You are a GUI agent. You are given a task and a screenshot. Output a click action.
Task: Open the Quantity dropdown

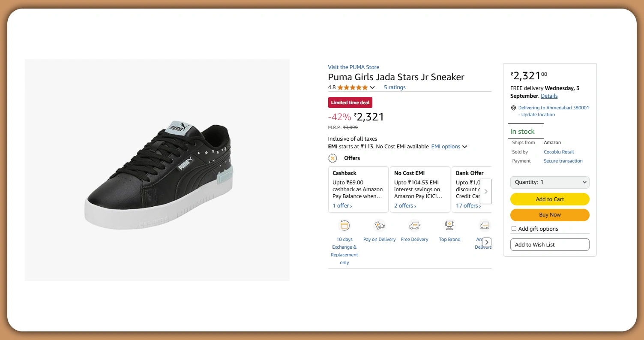[x=550, y=182]
